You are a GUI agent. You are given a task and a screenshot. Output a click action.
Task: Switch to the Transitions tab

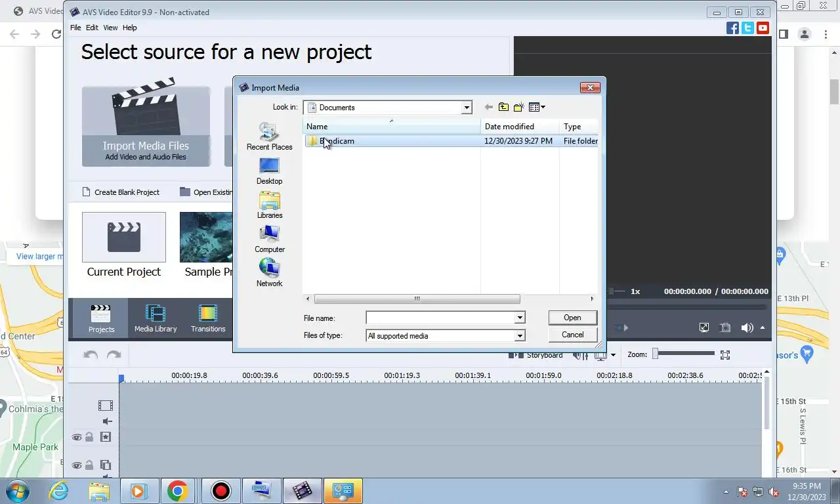tap(208, 318)
